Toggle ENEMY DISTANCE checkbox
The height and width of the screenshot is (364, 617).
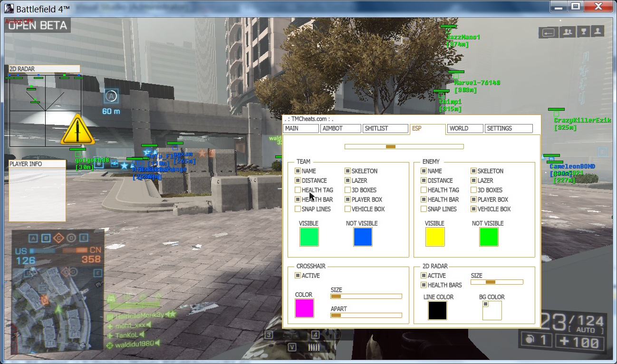[x=424, y=181]
